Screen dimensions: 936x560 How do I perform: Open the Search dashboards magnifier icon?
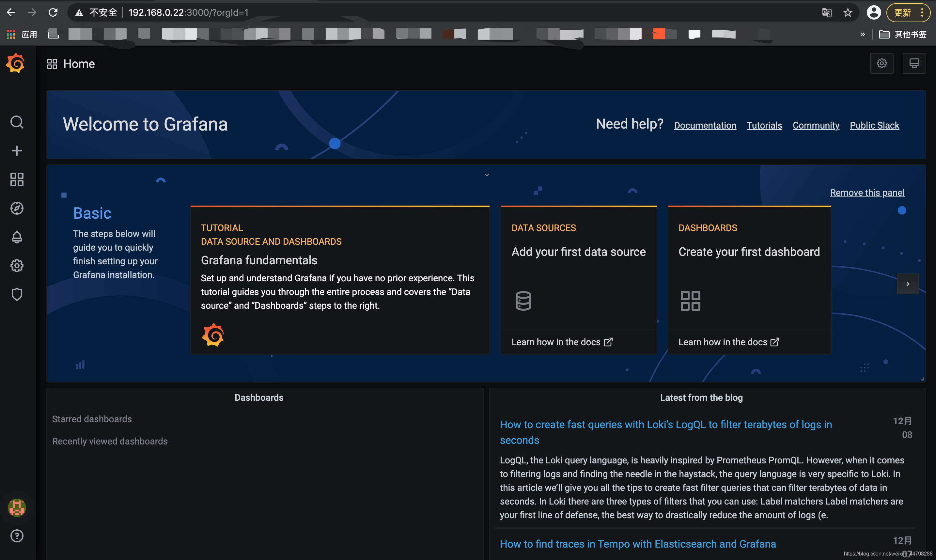[17, 122]
